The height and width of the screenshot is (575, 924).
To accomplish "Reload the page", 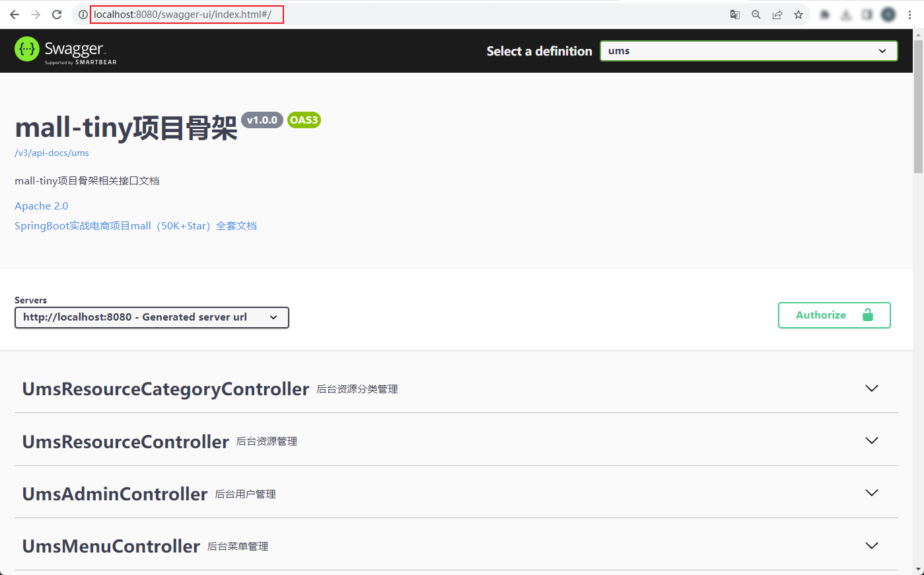I will [x=57, y=15].
